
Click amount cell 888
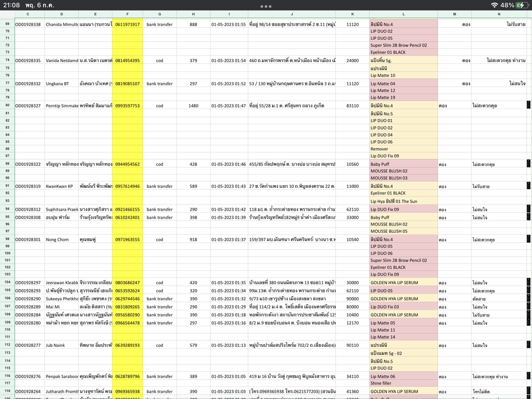[x=193, y=24]
